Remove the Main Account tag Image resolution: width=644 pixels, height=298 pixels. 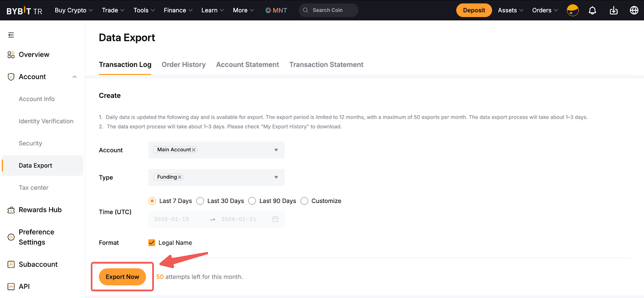[194, 150]
